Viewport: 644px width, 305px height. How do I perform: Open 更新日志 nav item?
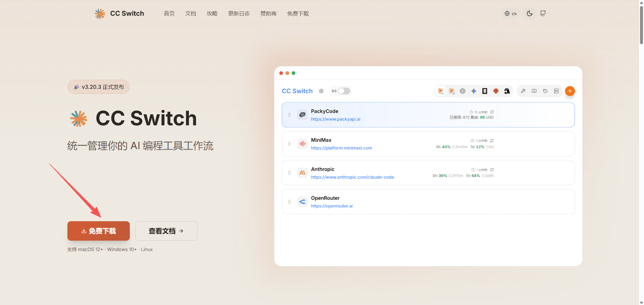pyautogui.click(x=239, y=13)
